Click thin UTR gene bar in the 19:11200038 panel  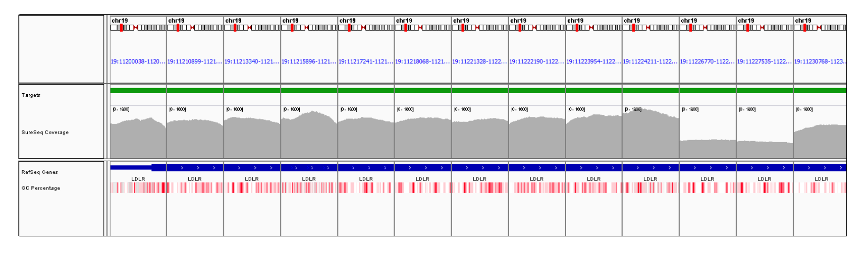pyautogui.click(x=131, y=168)
